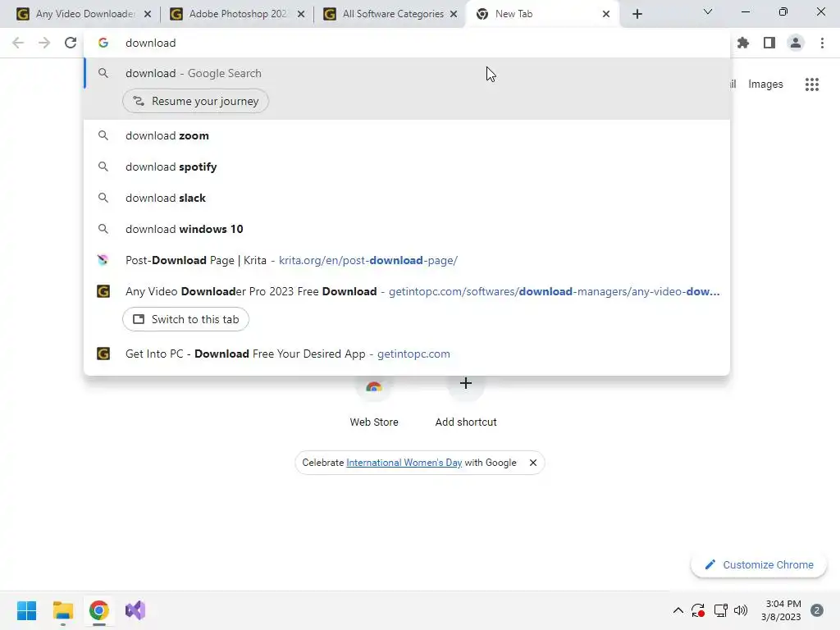Click the forward navigation arrow
Viewport: 840px width, 630px height.
44,43
